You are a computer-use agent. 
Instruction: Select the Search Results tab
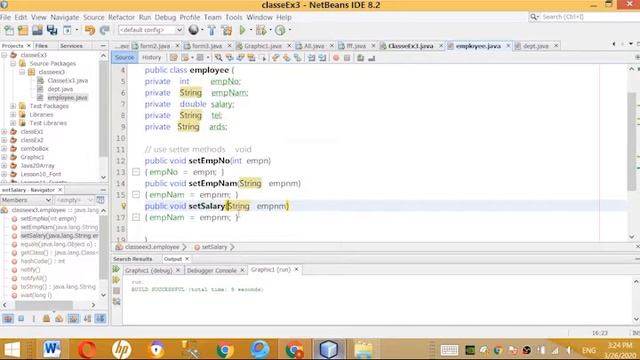[133, 259]
